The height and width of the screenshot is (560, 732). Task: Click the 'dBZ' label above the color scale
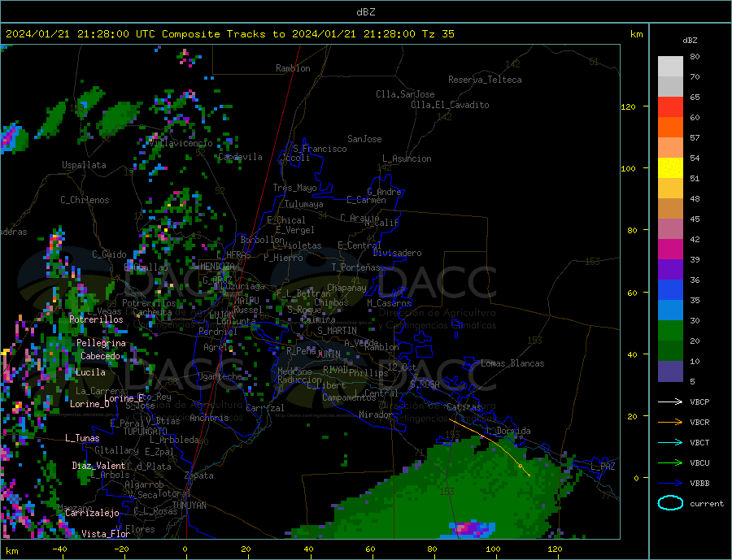click(x=690, y=41)
